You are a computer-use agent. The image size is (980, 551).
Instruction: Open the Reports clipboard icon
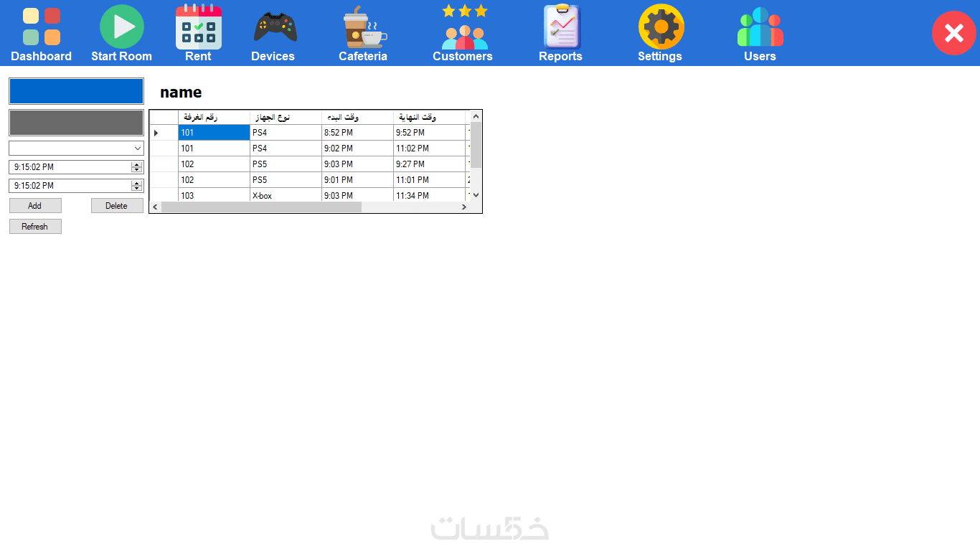point(562,27)
